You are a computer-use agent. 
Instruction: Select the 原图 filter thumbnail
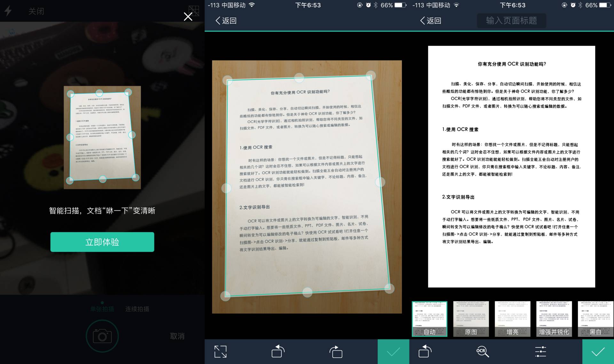point(471,319)
